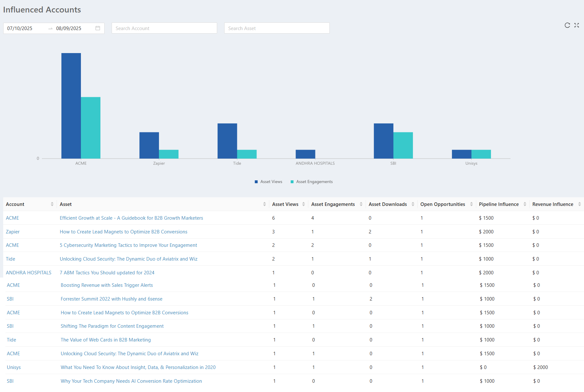The image size is (584, 392).
Task: Open ANDHRA HOSPITALS account link
Action: tap(29, 273)
